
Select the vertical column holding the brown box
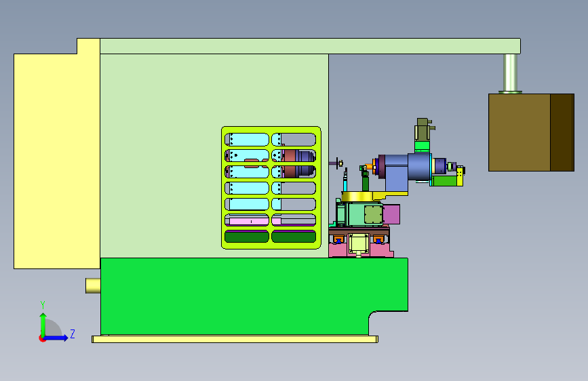pos(510,73)
